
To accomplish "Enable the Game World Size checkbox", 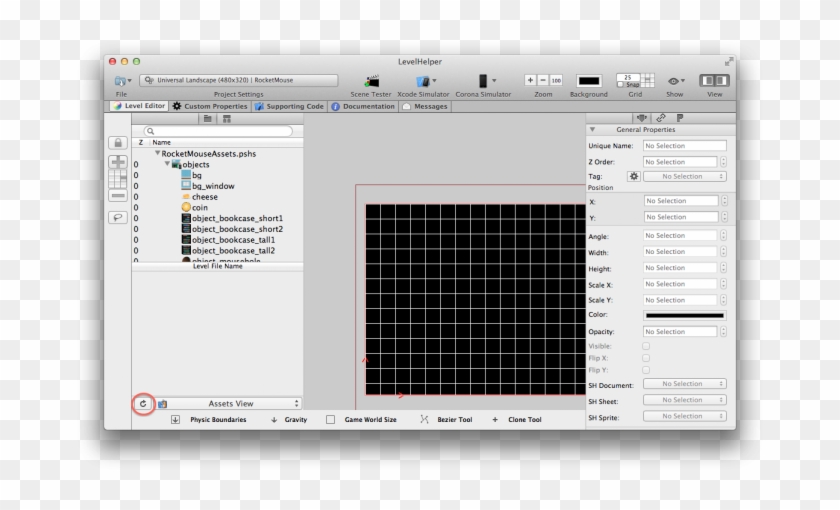I will click(331, 420).
